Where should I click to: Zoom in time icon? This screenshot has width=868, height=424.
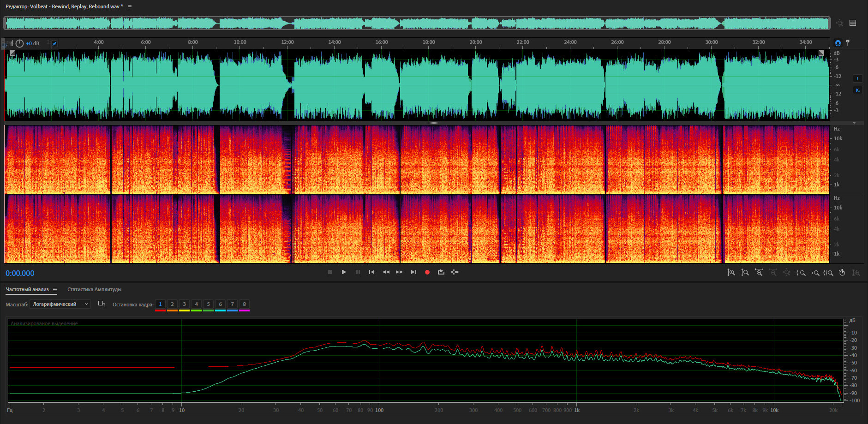(759, 273)
